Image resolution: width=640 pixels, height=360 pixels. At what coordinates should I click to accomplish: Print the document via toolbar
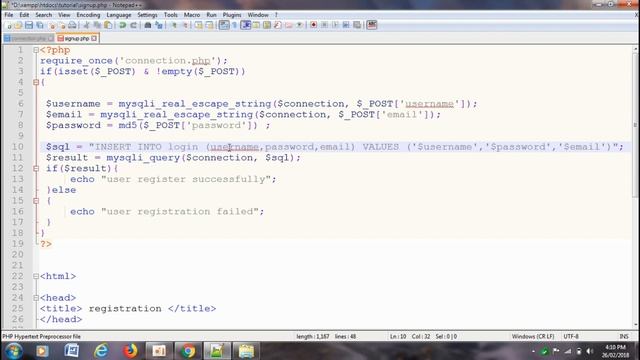point(72,25)
